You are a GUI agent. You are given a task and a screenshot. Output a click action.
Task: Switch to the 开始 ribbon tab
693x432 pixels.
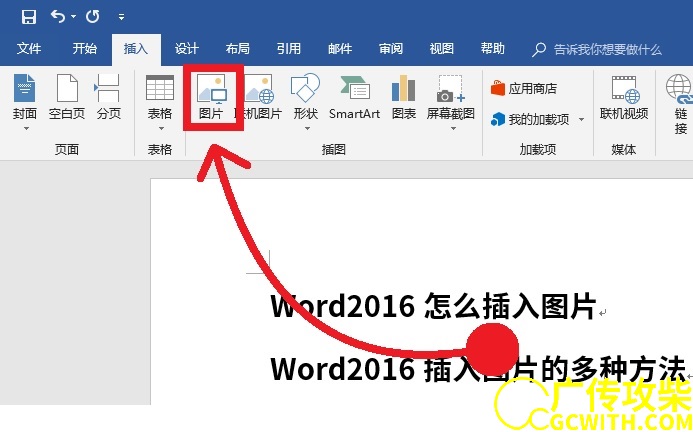(x=84, y=49)
